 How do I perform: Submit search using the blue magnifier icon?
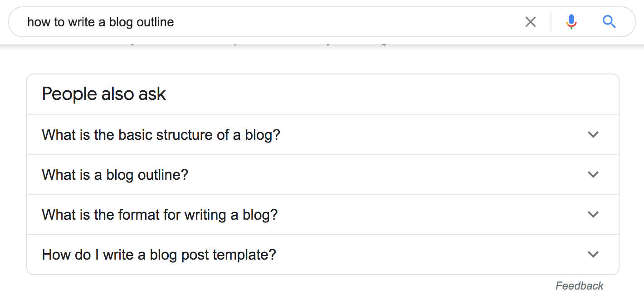pyautogui.click(x=609, y=22)
